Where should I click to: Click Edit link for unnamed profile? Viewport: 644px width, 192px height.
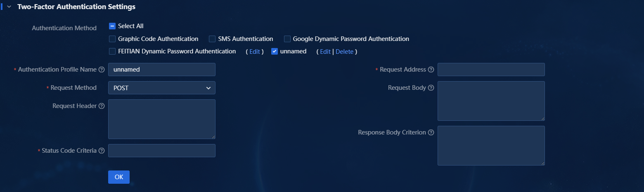tap(325, 52)
